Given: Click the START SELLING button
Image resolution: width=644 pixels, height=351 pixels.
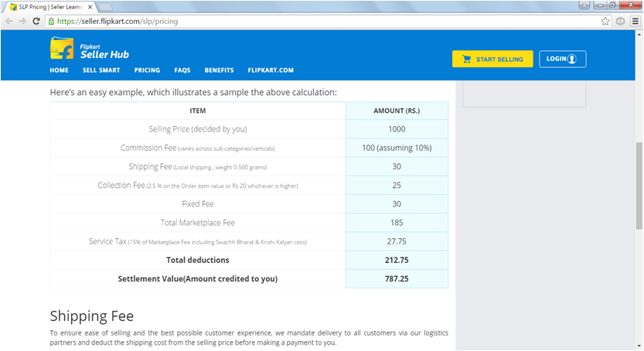Looking at the screenshot, I should (492, 59).
